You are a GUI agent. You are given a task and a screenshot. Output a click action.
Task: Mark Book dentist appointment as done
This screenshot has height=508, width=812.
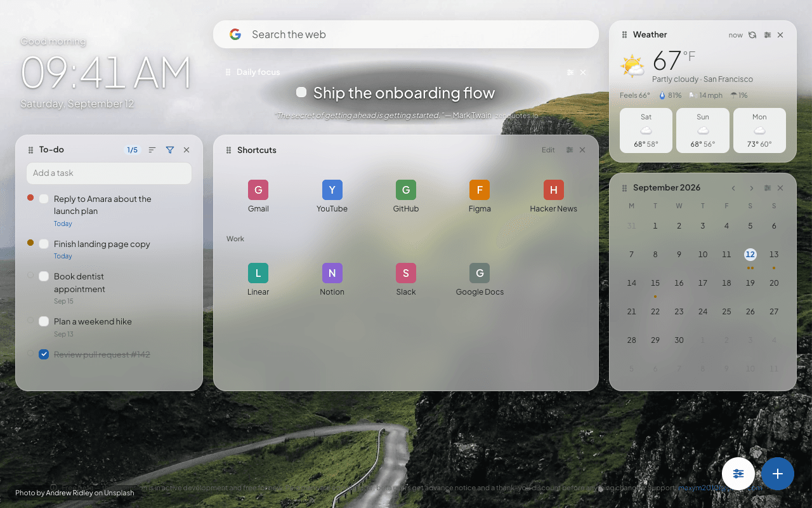pyautogui.click(x=44, y=276)
